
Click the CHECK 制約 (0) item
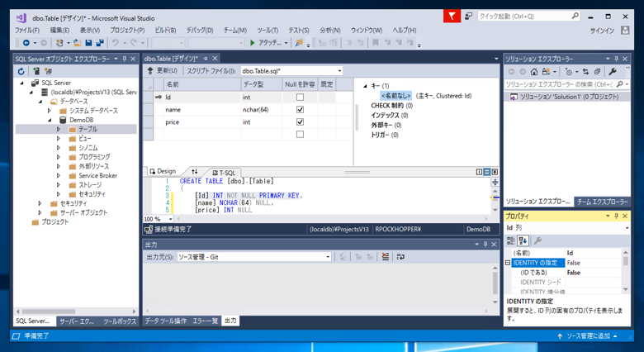click(x=392, y=106)
